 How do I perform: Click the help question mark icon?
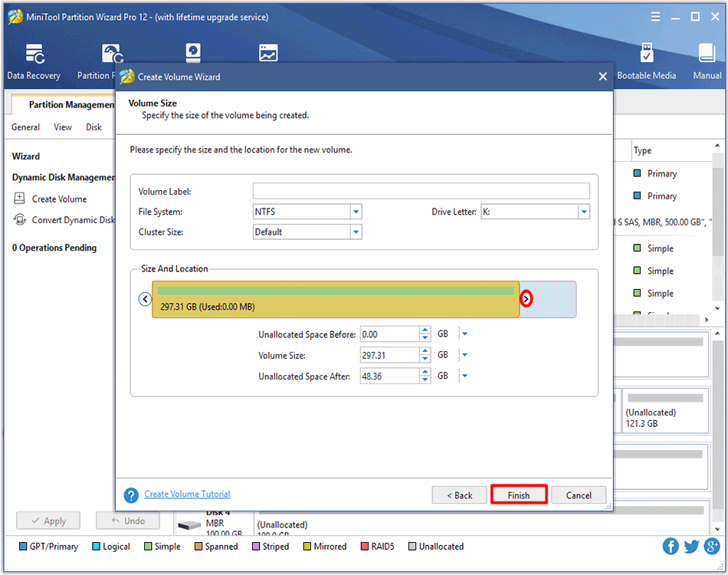tap(131, 495)
